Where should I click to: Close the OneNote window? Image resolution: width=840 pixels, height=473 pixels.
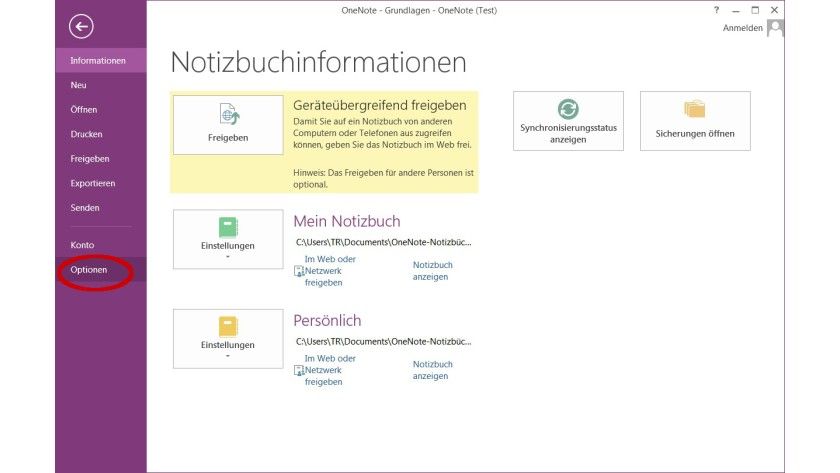coord(774,10)
